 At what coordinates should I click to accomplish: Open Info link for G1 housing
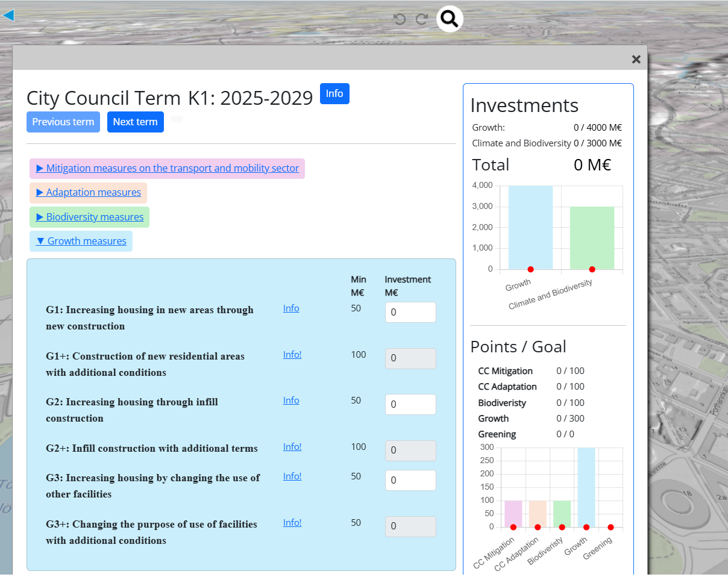(x=291, y=308)
